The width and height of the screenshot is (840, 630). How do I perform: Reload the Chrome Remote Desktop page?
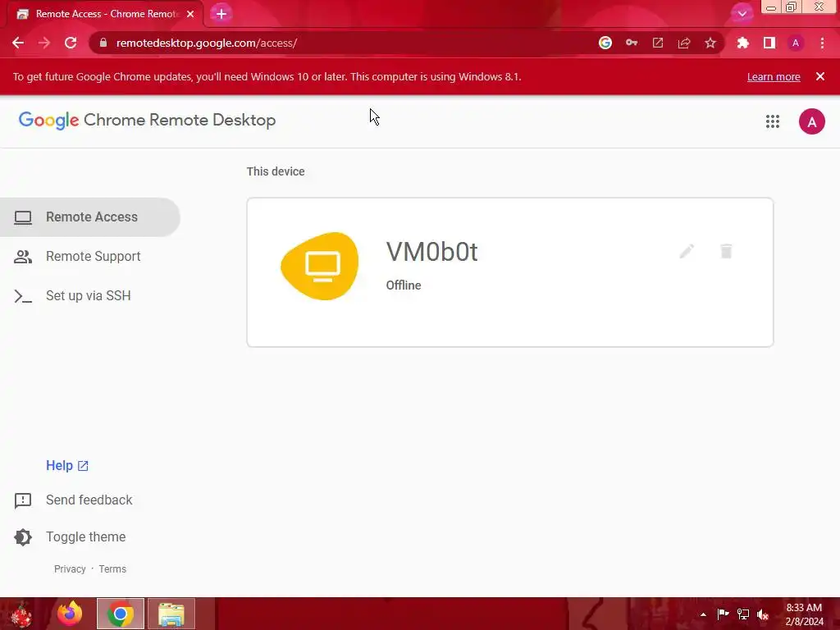71,43
